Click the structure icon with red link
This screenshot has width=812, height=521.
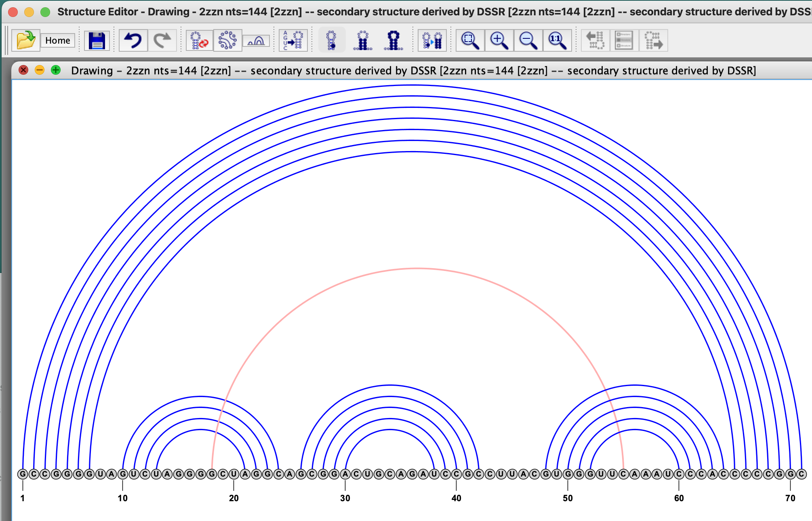(199, 40)
